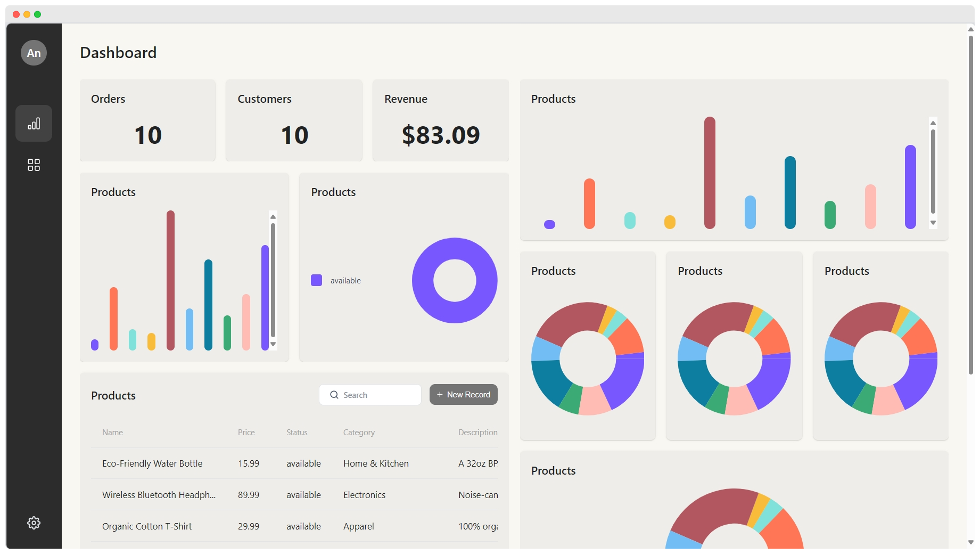Select the Eco-Friendly Water Bottle row

pyautogui.click(x=152, y=463)
